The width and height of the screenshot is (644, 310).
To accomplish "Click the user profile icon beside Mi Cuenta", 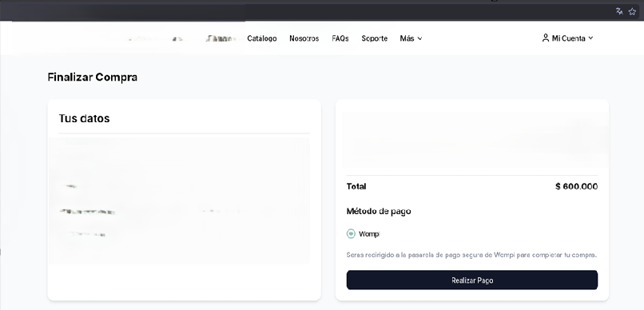I will coord(546,38).
